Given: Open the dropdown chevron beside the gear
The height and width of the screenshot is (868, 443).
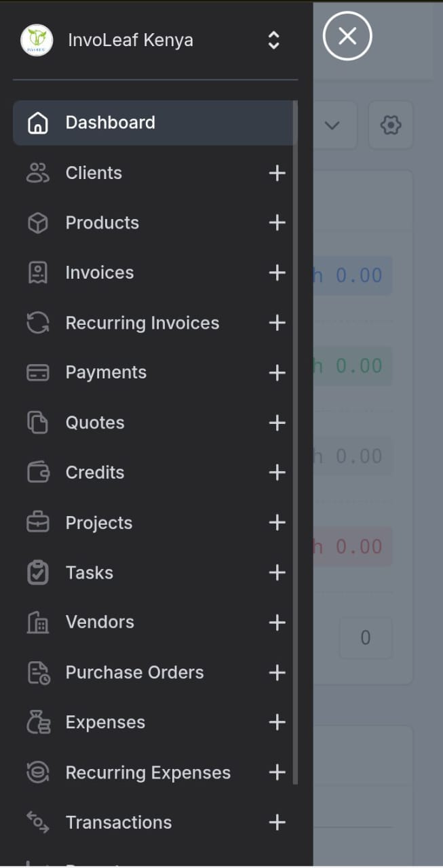Looking at the screenshot, I should 332,125.
